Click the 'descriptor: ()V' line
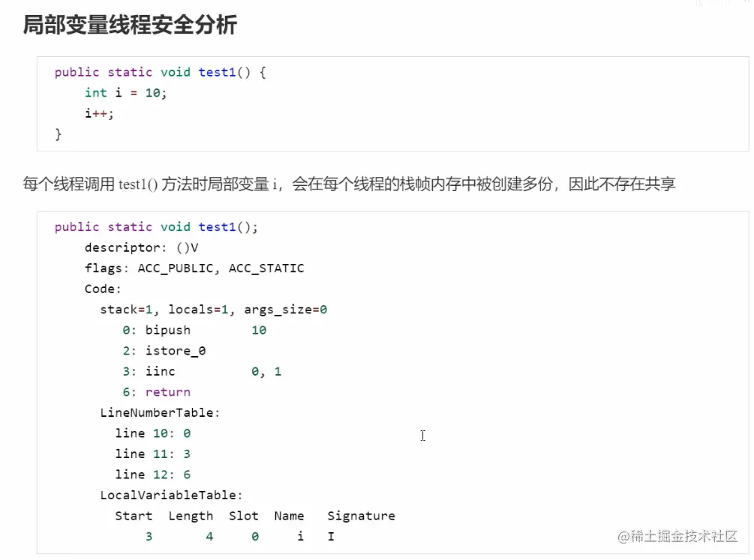Image resolution: width=754 pixels, height=560 pixels. pyautogui.click(x=141, y=247)
